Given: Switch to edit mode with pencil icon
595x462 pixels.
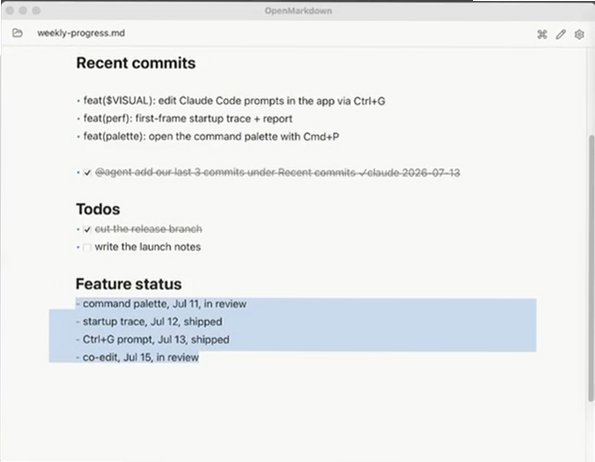Looking at the screenshot, I should (x=560, y=35).
